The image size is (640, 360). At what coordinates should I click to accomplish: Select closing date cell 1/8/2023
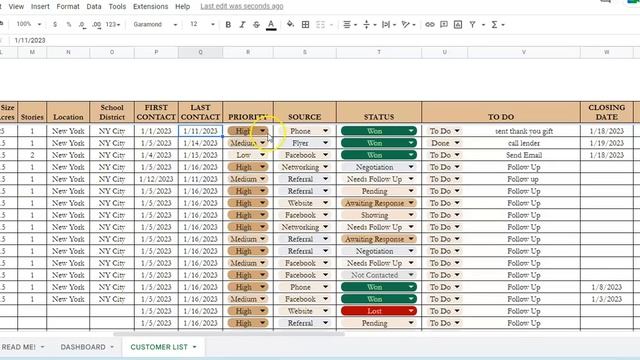(x=607, y=287)
